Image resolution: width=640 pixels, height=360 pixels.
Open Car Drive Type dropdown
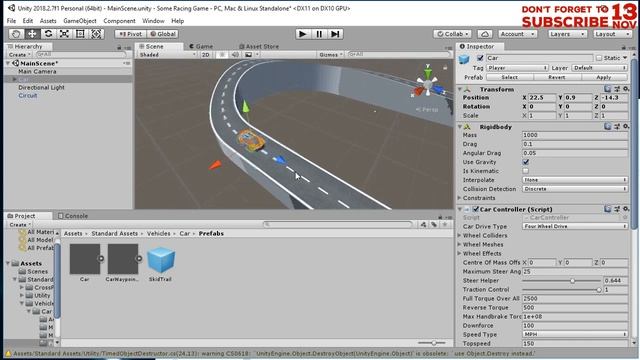575,226
